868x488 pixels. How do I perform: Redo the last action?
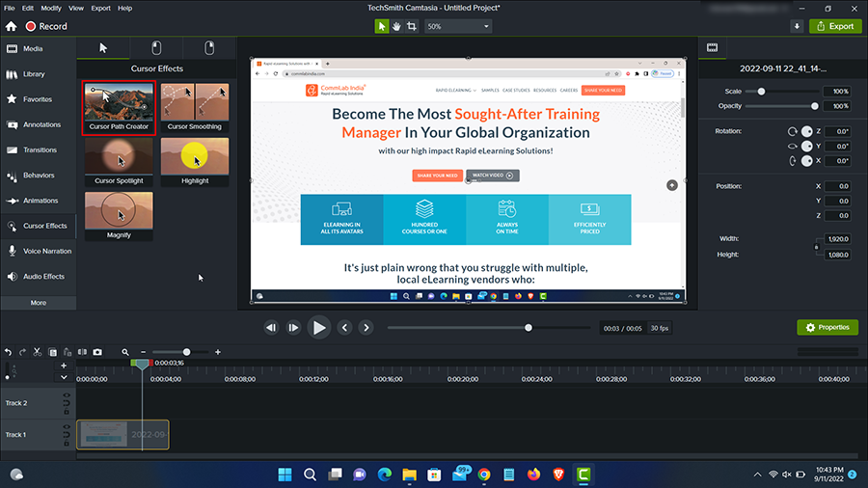[23, 352]
